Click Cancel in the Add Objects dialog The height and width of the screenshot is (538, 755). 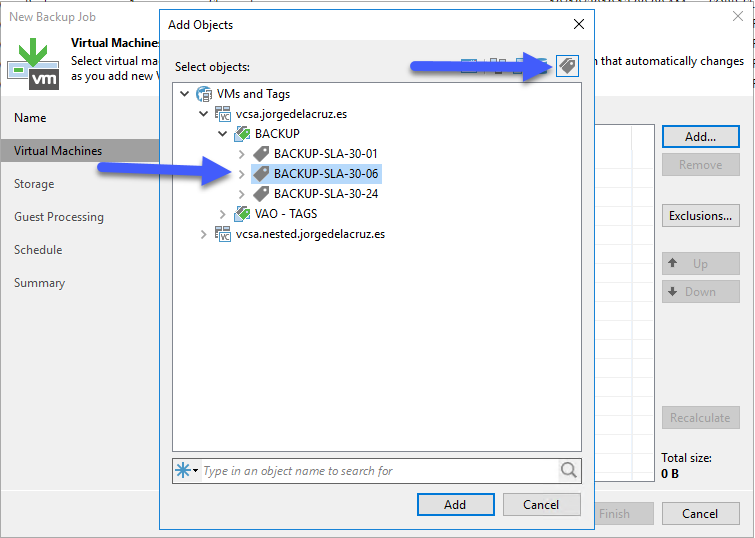[542, 504]
